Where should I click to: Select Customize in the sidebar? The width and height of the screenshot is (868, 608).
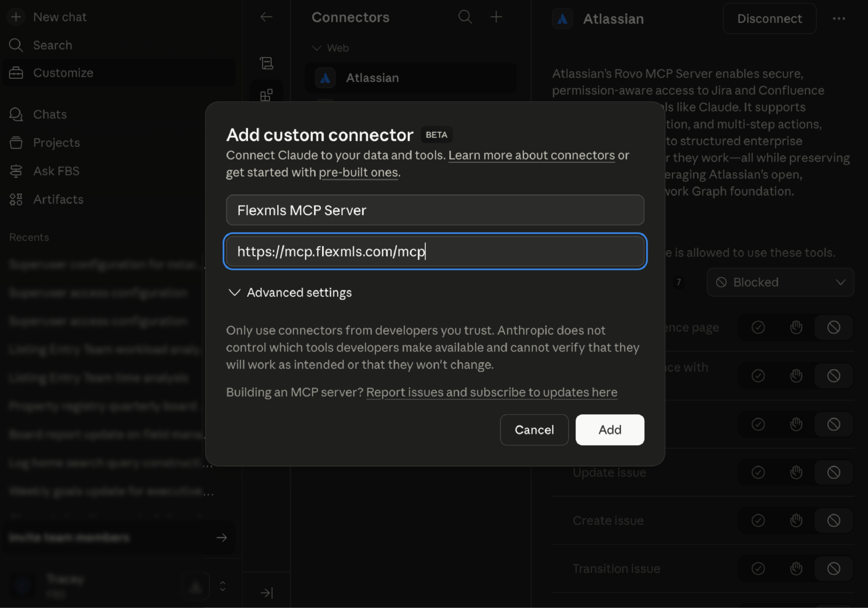tap(119, 73)
